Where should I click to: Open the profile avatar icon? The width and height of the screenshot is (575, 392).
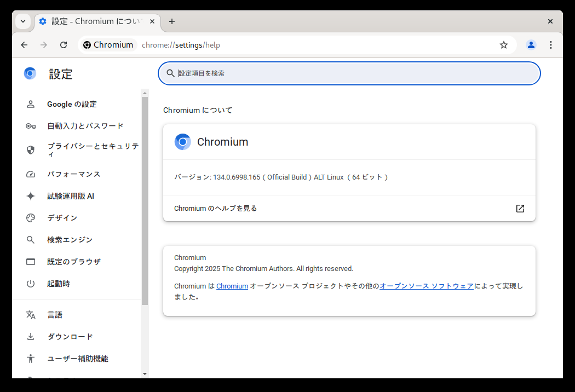pyautogui.click(x=531, y=45)
